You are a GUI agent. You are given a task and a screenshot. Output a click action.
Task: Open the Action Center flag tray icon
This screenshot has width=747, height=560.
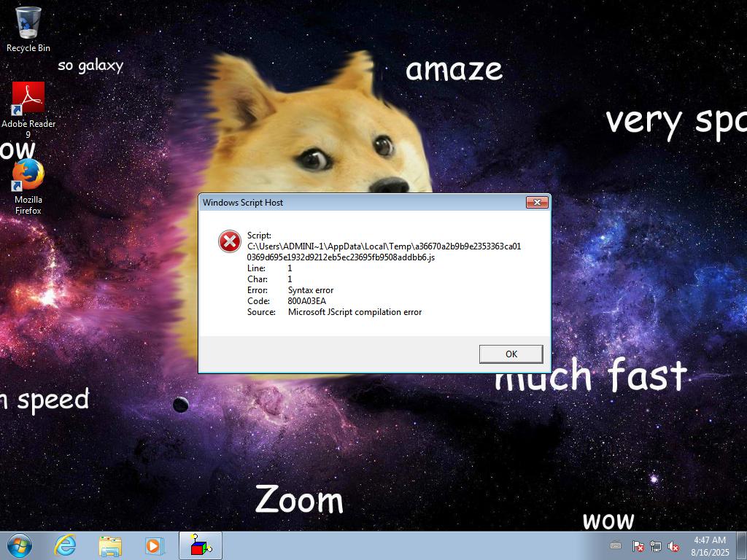tap(638, 546)
